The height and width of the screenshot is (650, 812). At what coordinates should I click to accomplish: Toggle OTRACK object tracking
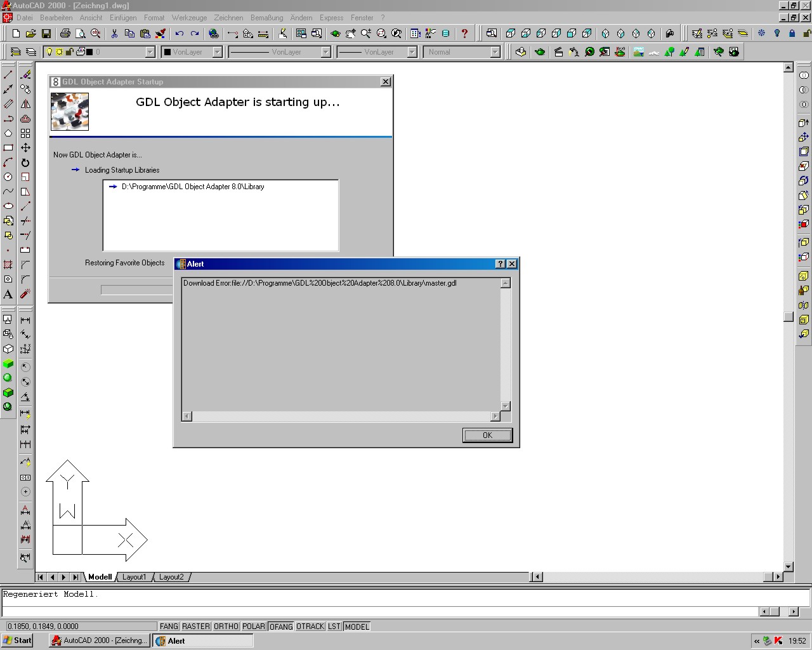tap(310, 627)
